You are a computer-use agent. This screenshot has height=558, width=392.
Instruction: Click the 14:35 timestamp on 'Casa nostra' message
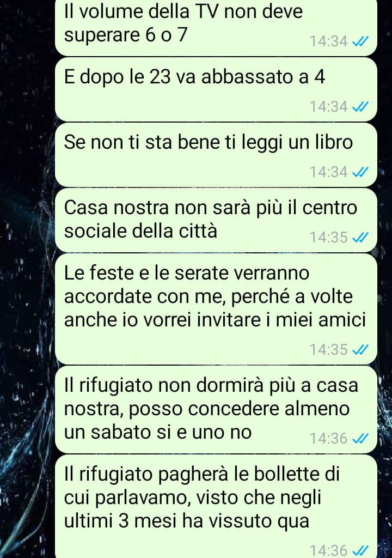click(x=328, y=238)
